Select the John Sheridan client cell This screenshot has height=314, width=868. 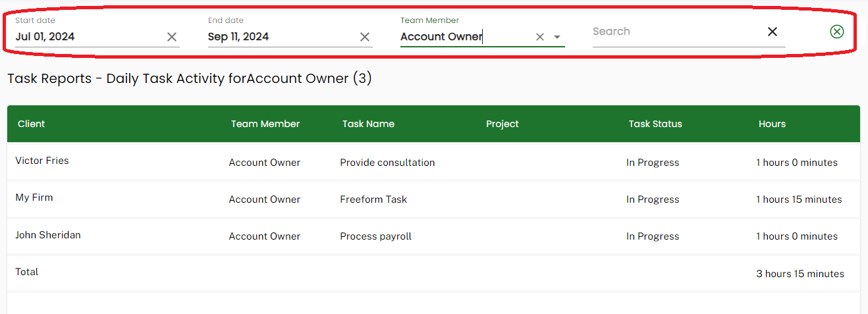[48, 235]
